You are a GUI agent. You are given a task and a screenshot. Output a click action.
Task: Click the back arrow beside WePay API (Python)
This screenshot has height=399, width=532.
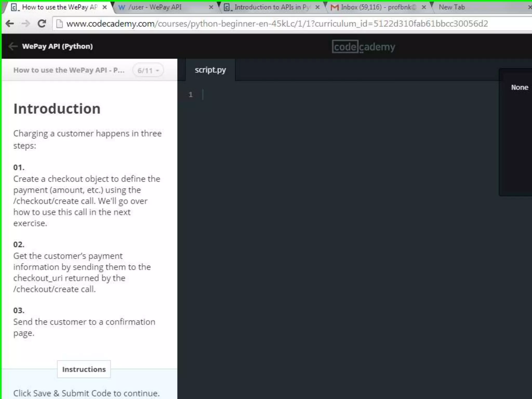[x=13, y=46]
